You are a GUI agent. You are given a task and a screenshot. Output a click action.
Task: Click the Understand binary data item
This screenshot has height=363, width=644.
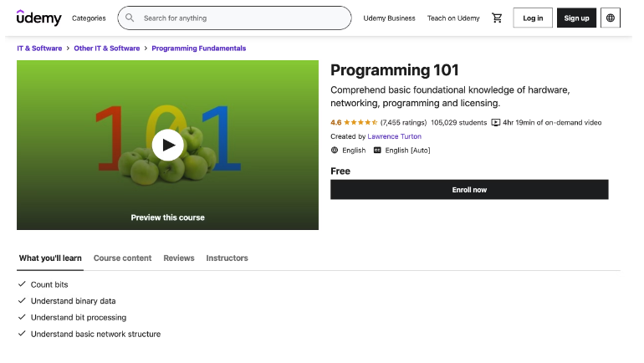(73, 301)
